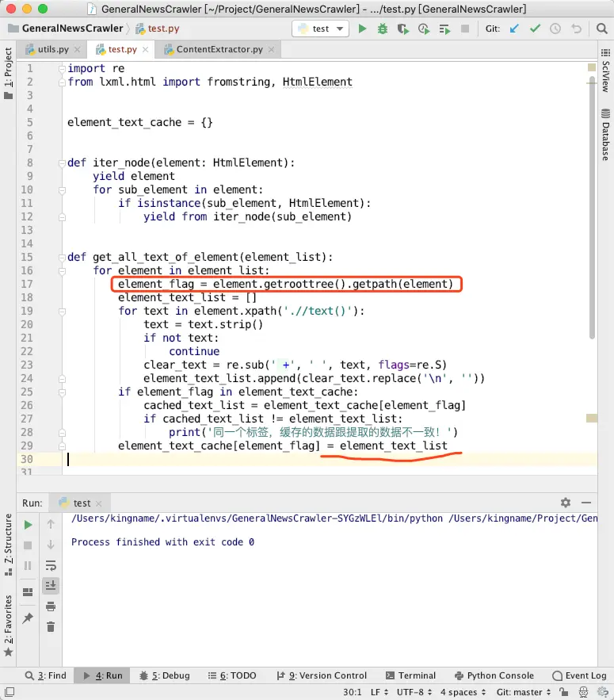This screenshot has height=700, width=614.
Task: Run the test configuration with green play button
Action: (x=362, y=29)
